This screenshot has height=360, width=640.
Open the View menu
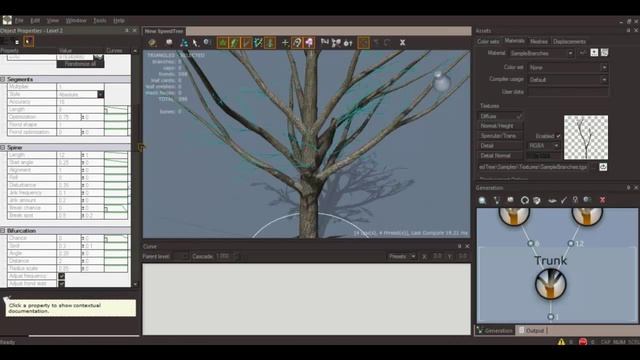coord(53,20)
